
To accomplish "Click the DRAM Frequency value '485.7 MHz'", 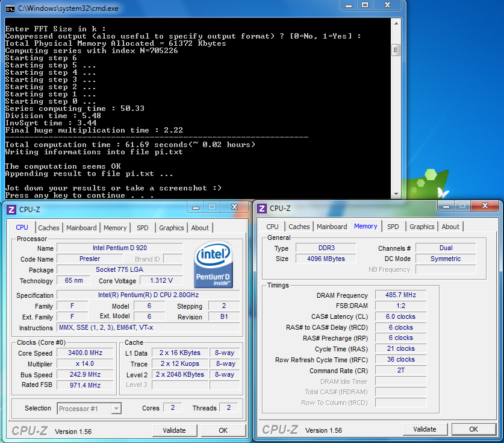I will pyautogui.click(x=401, y=295).
